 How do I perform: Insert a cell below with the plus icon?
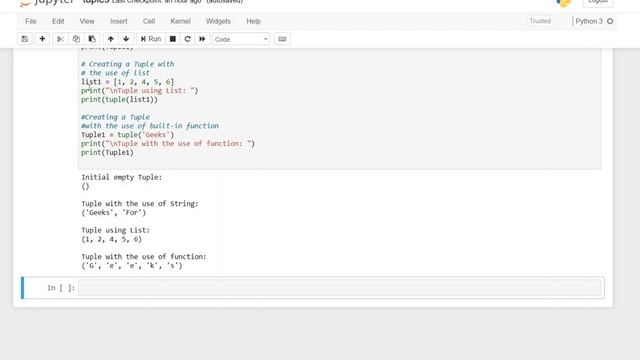pos(42,39)
